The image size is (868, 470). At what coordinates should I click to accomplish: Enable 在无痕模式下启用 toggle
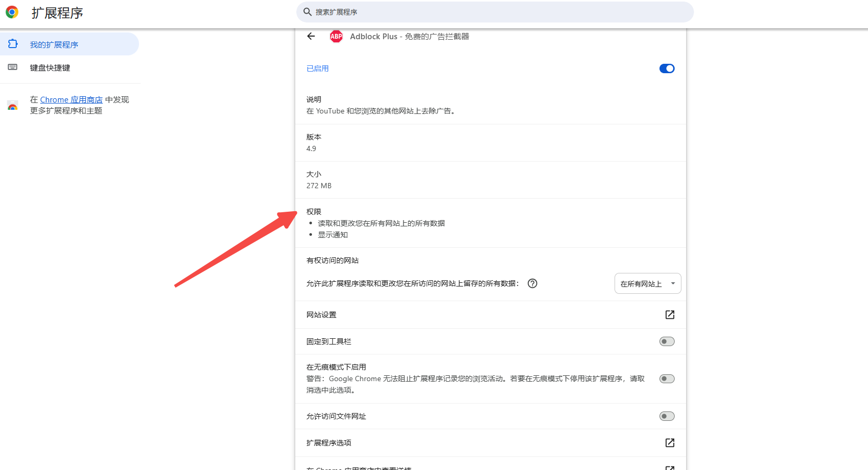(x=667, y=379)
